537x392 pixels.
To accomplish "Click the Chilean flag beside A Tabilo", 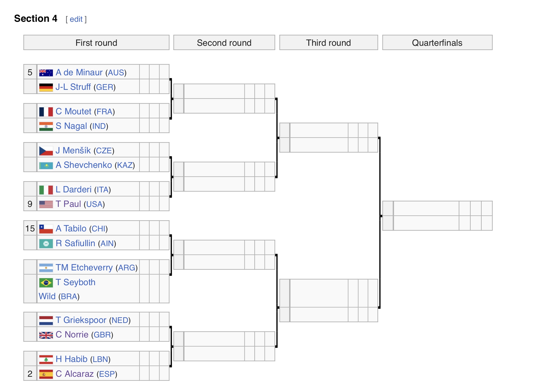I will click(46, 229).
